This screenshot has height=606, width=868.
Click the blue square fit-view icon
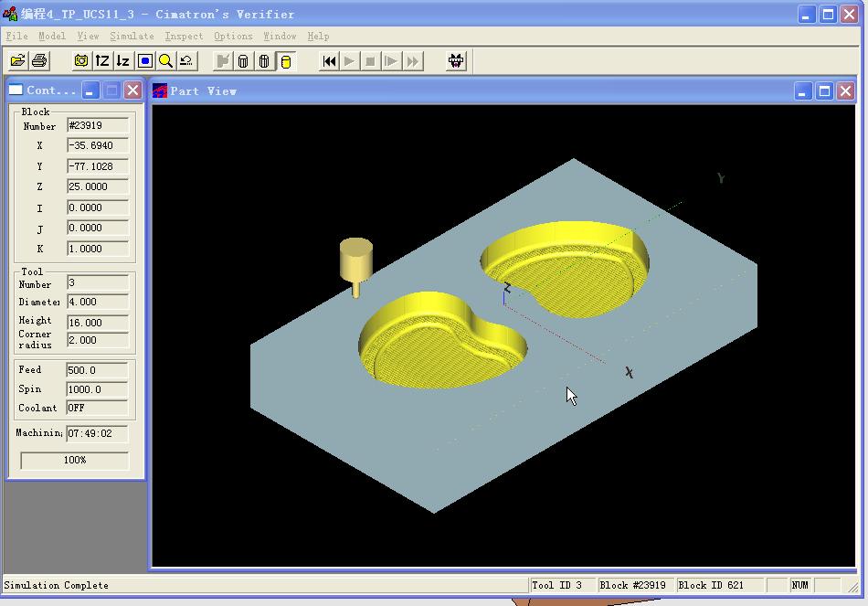[x=144, y=61]
